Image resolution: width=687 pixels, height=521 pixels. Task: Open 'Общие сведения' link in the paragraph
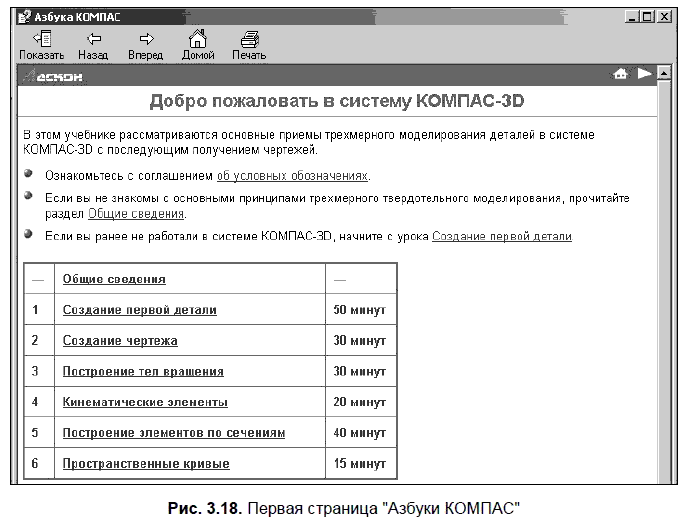point(136,214)
